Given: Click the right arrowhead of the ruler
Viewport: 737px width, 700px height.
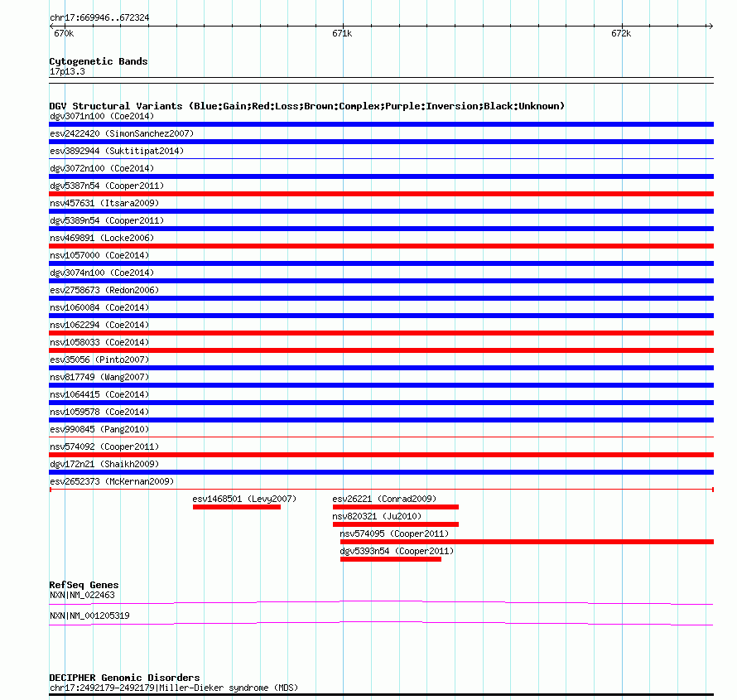Looking at the screenshot, I should 711,26.
